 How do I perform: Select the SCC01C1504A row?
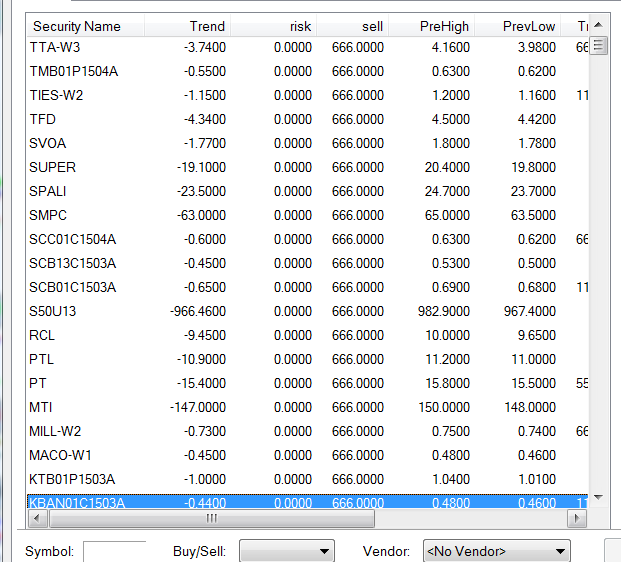pyautogui.click(x=307, y=239)
